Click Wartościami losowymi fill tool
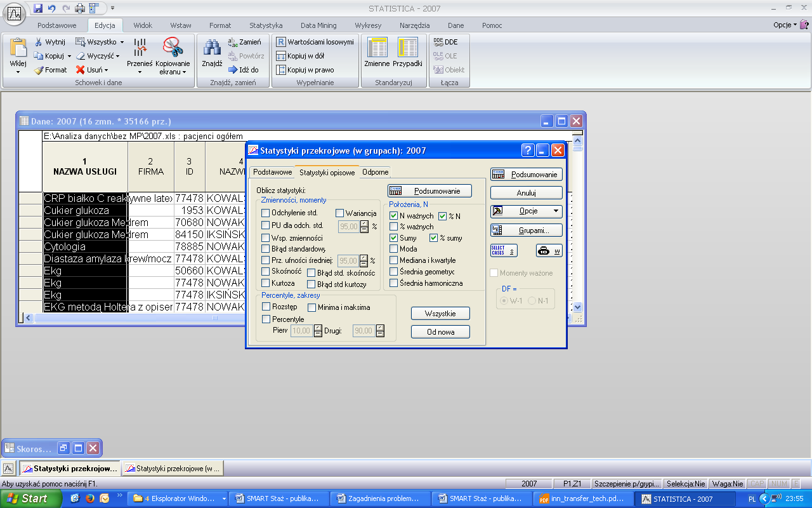 click(x=315, y=42)
